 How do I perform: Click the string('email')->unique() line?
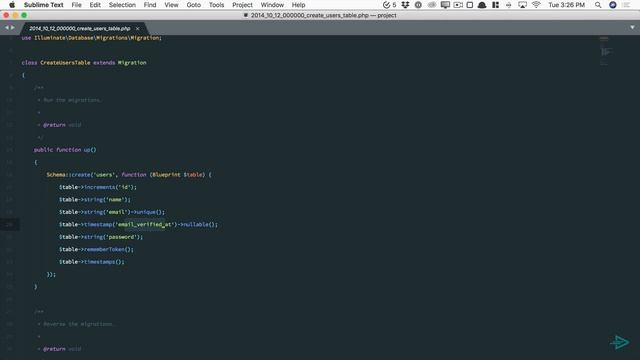point(112,212)
